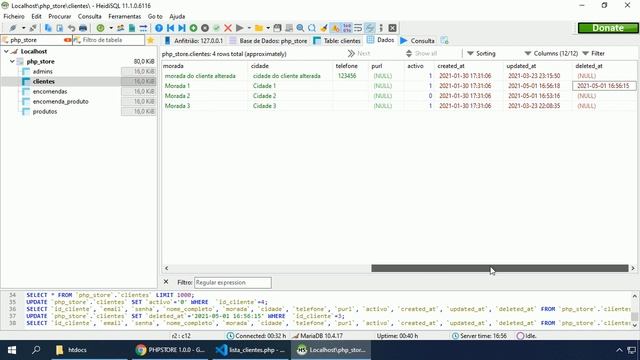Click the Regular expression filter field
The image size is (640, 360).
click(x=233, y=282)
